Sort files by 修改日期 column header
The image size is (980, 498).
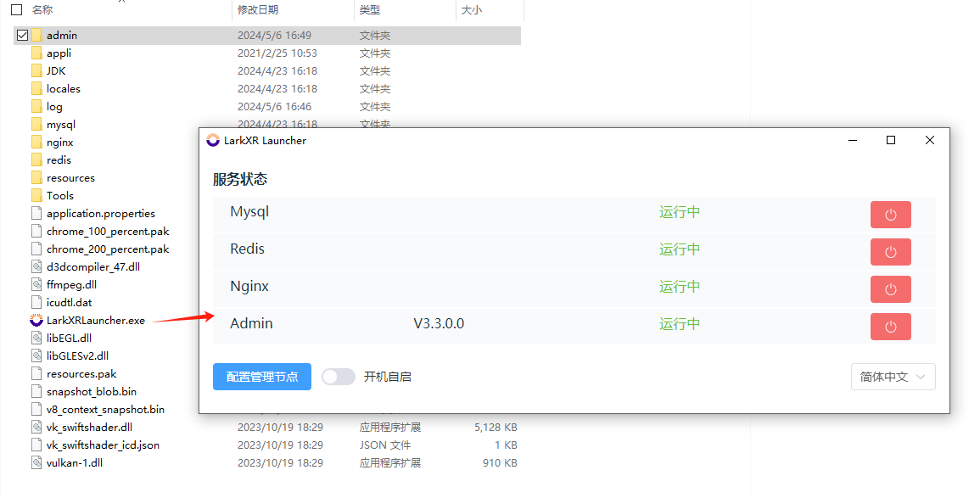(x=257, y=9)
